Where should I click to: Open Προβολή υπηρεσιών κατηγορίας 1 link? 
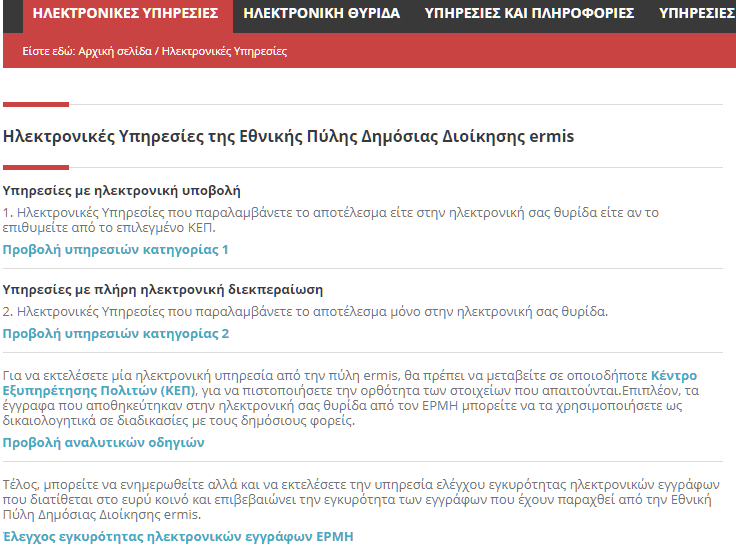[115, 250]
